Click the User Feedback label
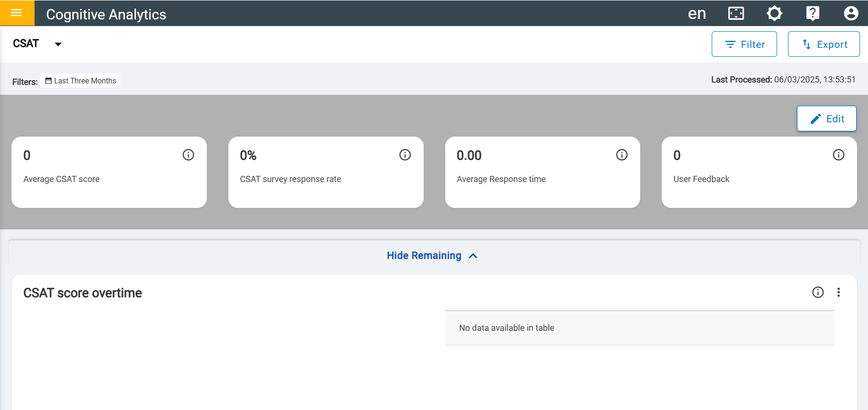 tap(701, 179)
